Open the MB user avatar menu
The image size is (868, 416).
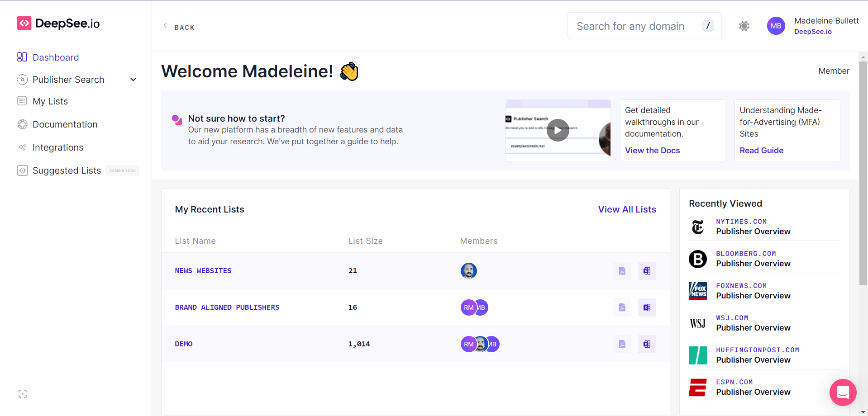click(776, 26)
